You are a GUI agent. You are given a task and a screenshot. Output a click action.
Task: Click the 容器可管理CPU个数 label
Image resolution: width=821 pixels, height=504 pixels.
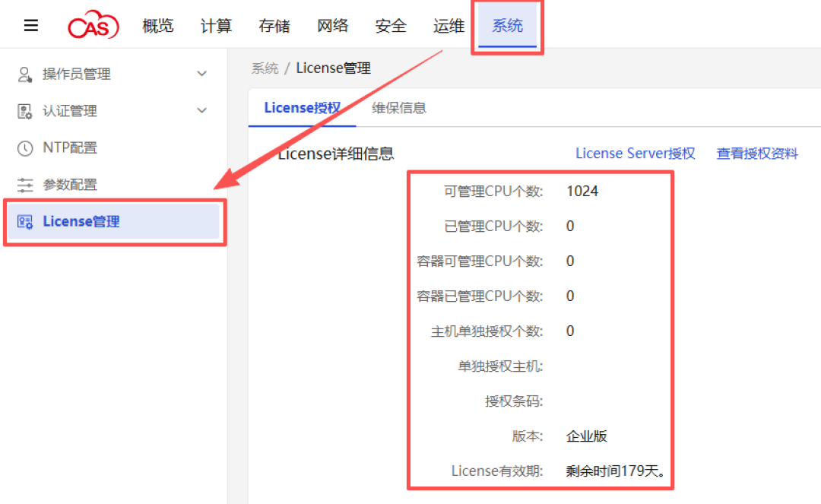coord(480,262)
